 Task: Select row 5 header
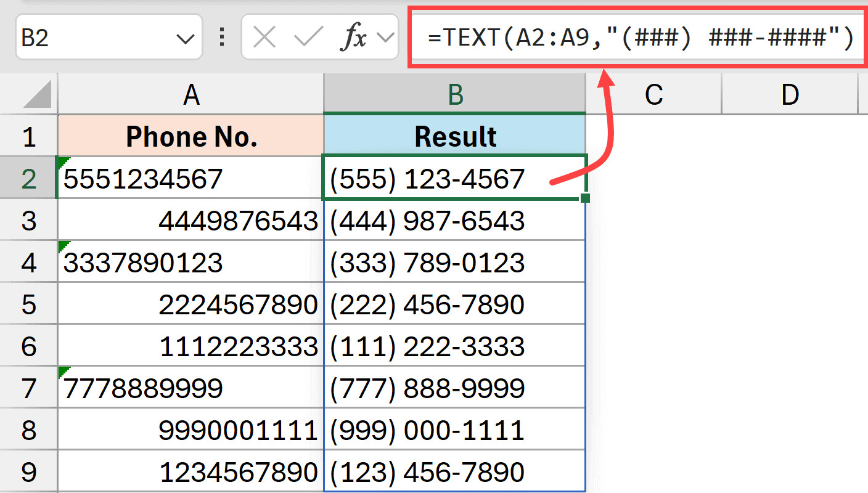[x=29, y=304]
